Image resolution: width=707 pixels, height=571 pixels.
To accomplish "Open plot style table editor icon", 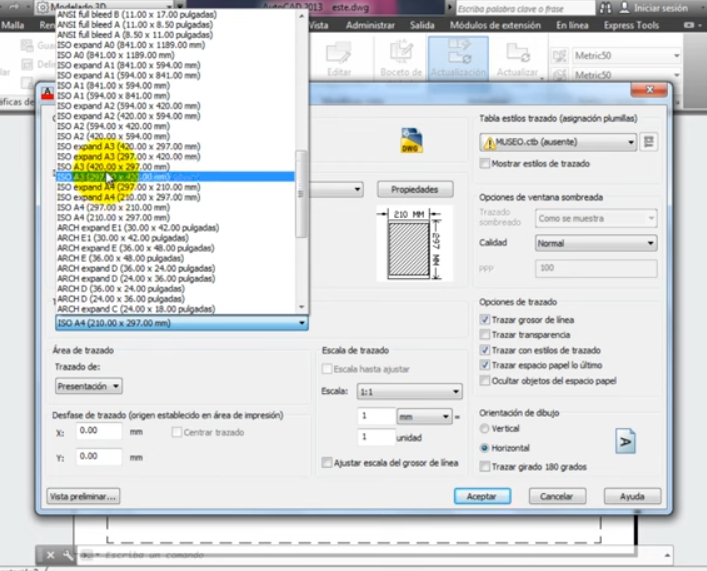I will pyautogui.click(x=649, y=142).
